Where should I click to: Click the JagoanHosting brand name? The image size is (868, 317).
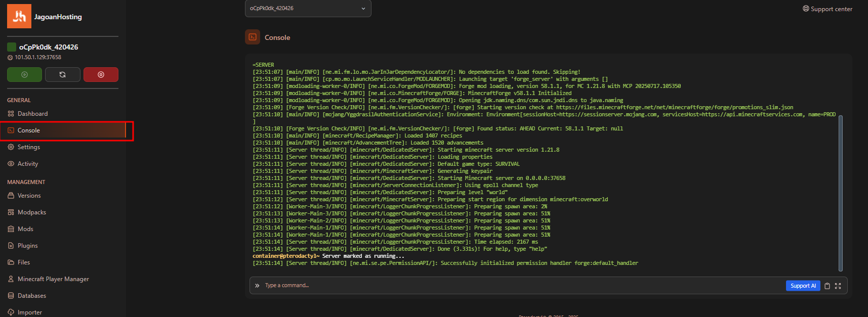click(x=58, y=17)
